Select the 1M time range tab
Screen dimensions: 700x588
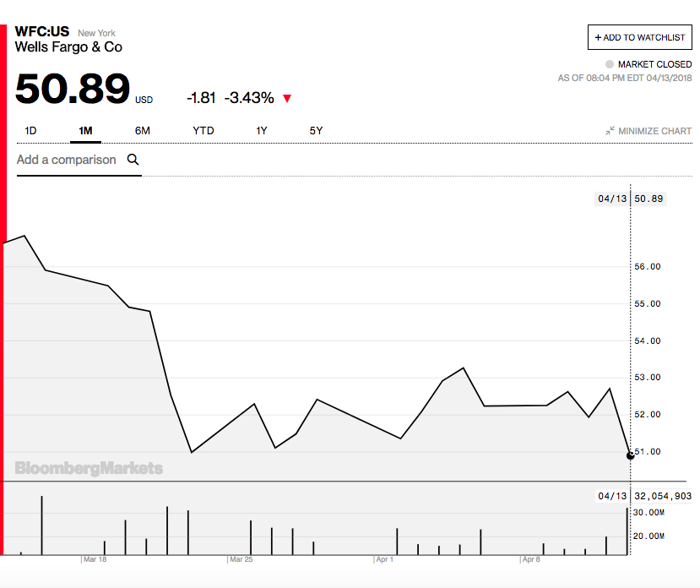pos(85,131)
